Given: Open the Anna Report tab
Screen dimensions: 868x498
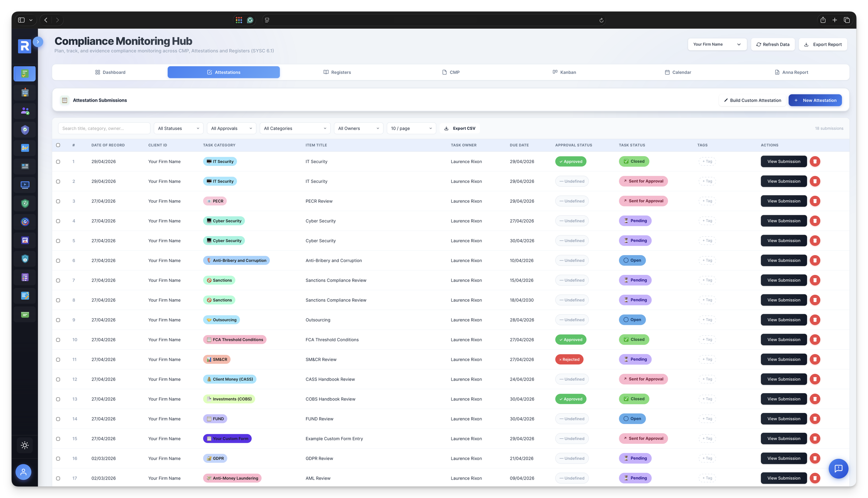Looking at the screenshot, I should click(x=791, y=72).
